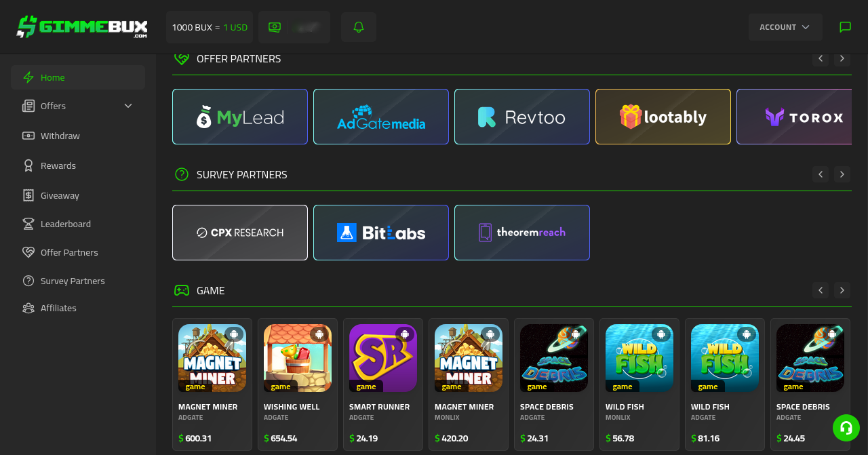Click the green cash balance icon
The image size is (868, 455).
275,27
